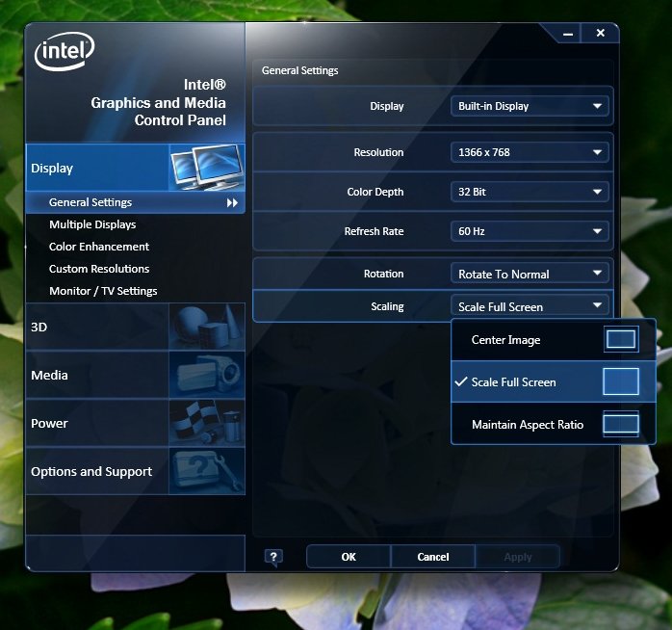Click the checkmark next to Scale Full Screen
This screenshot has height=630, width=672.
(461, 381)
